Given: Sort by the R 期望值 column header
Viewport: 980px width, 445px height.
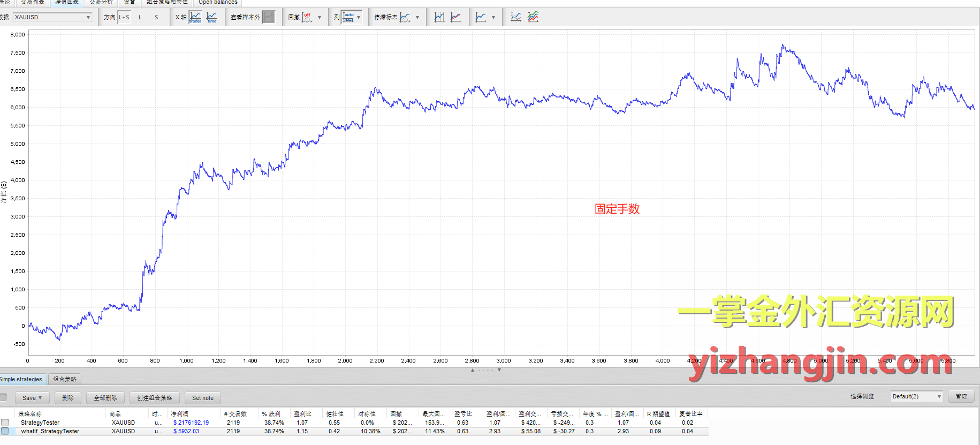Looking at the screenshot, I should click(659, 414).
